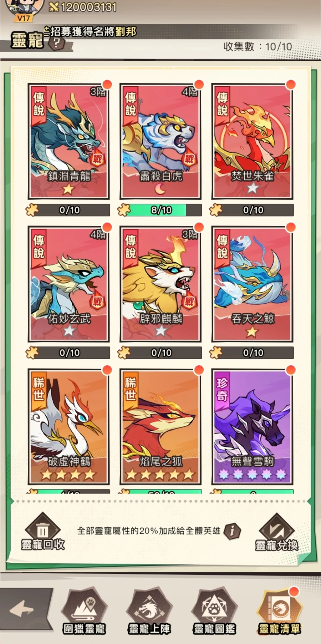Open the 焚世朱雀 pet card
The height and width of the screenshot is (644, 321).
tap(252, 141)
